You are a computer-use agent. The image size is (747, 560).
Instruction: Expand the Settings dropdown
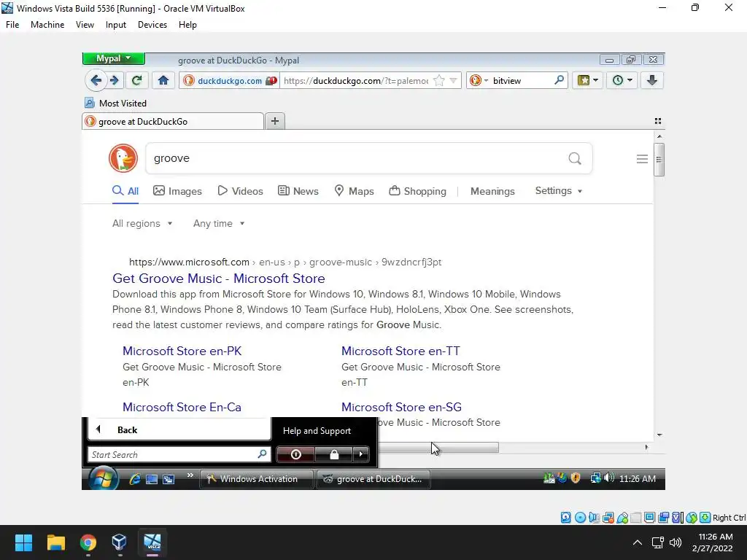(558, 190)
